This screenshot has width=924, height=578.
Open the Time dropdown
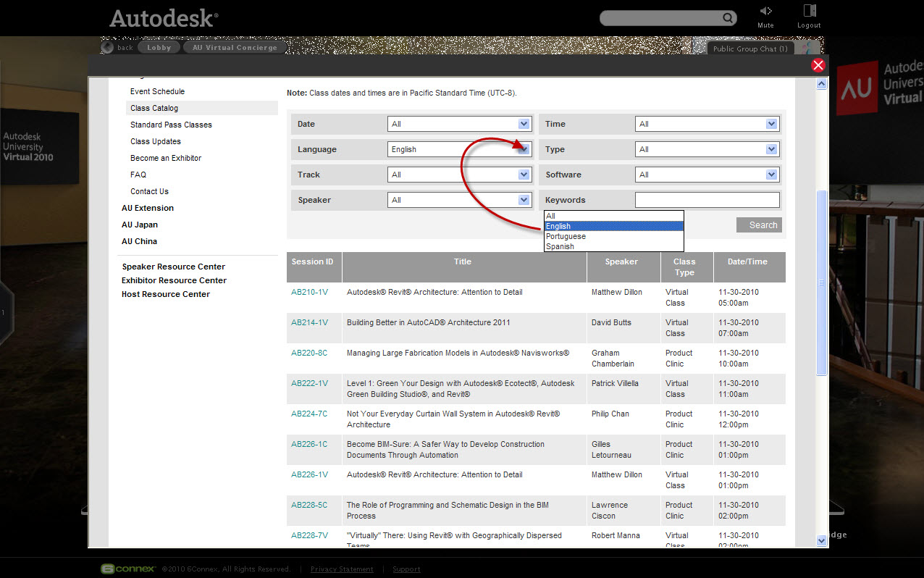(x=707, y=124)
